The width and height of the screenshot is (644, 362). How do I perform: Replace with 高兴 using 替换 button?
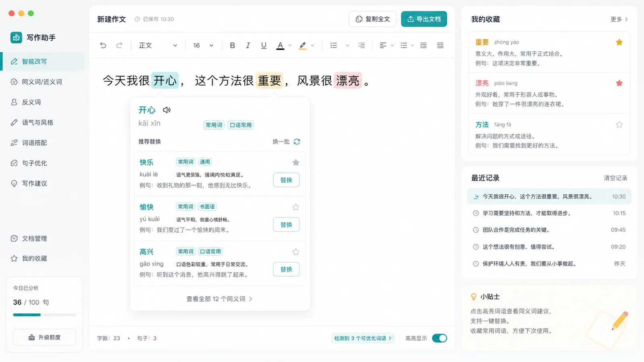point(286,269)
